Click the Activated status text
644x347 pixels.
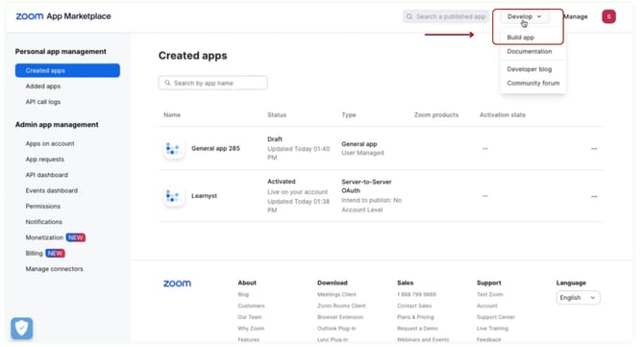282,182
